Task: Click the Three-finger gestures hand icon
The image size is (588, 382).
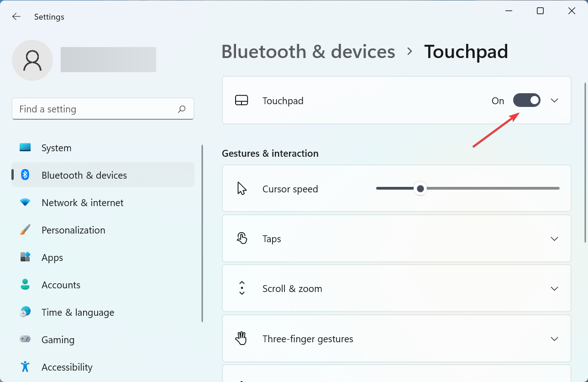Action: (241, 338)
